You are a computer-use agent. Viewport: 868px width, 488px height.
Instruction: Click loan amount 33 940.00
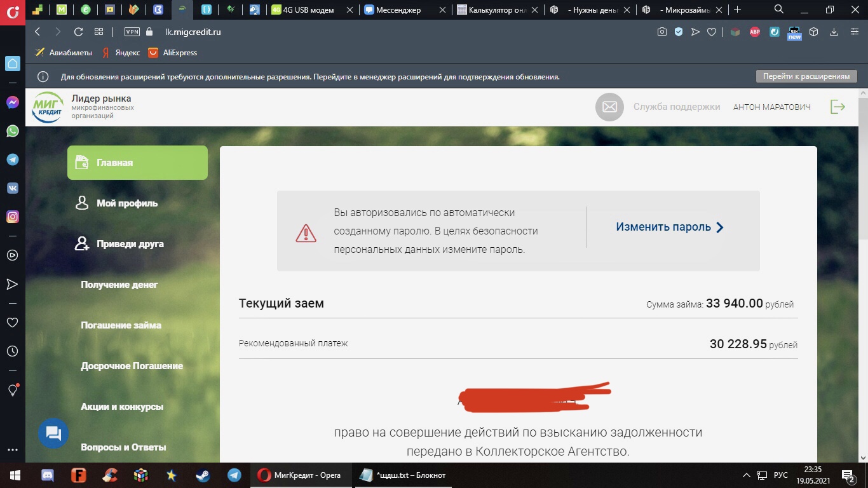click(x=734, y=303)
